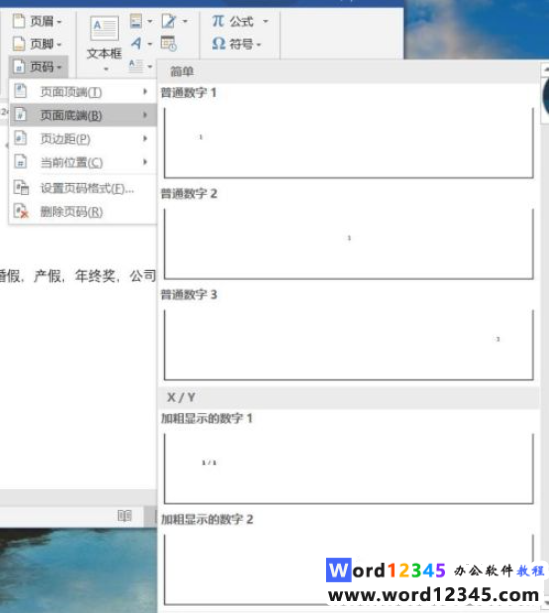Select the 普通数字 3 right-aligned thumbnail
549x613 pixels.
348,344
